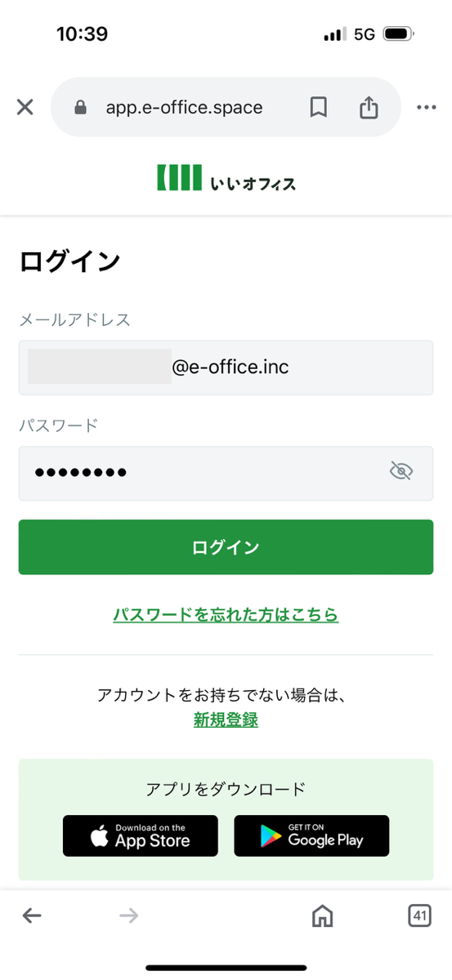Click the green ログイン button
The width and height of the screenshot is (452, 980).
pyautogui.click(x=226, y=547)
